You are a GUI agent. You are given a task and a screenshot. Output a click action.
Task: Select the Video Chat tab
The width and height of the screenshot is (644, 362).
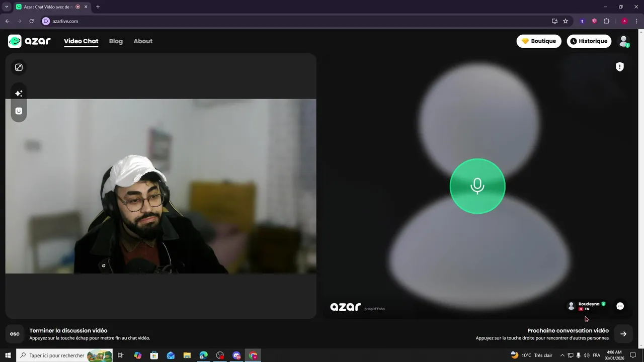[81, 41]
